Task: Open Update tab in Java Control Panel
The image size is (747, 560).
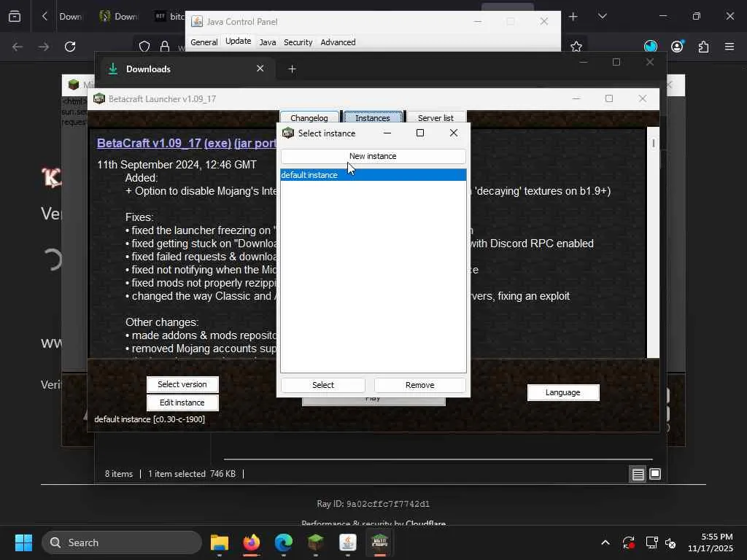Action: point(239,42)
